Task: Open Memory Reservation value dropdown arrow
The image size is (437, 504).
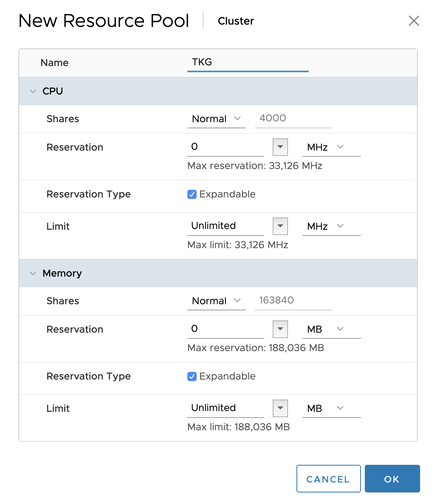Action: 280,329
